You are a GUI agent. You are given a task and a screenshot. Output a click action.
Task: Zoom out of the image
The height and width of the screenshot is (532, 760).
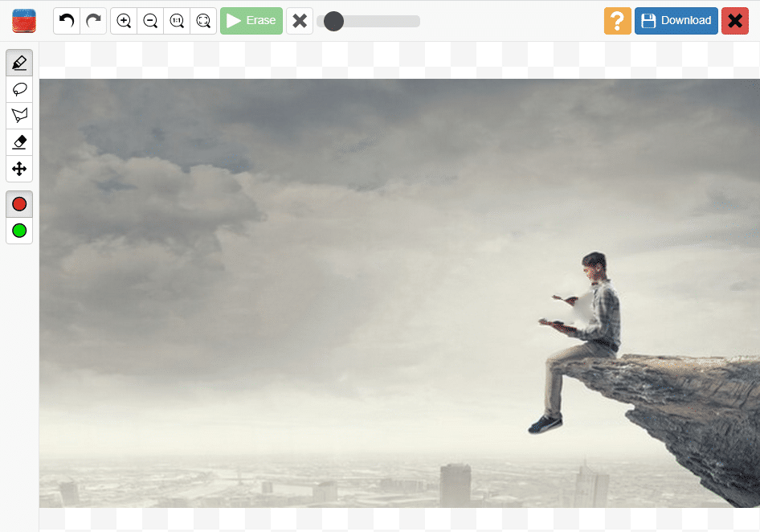click(x=150, y=21)
